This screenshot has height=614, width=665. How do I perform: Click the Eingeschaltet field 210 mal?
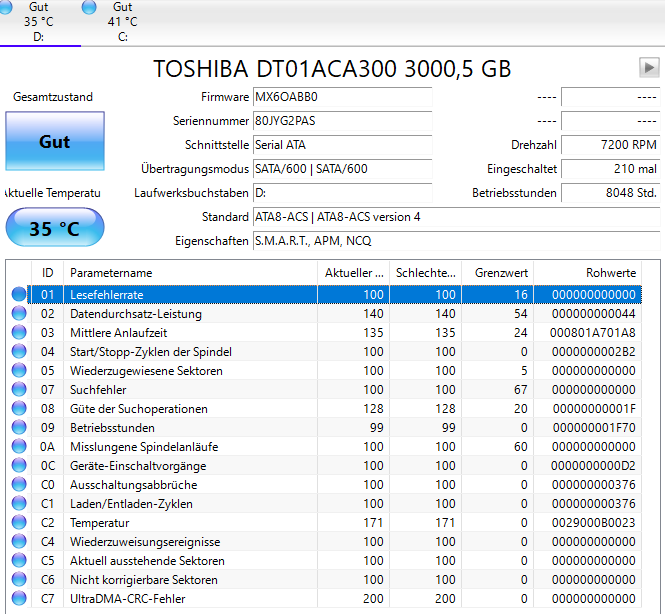tap(611, 169)
